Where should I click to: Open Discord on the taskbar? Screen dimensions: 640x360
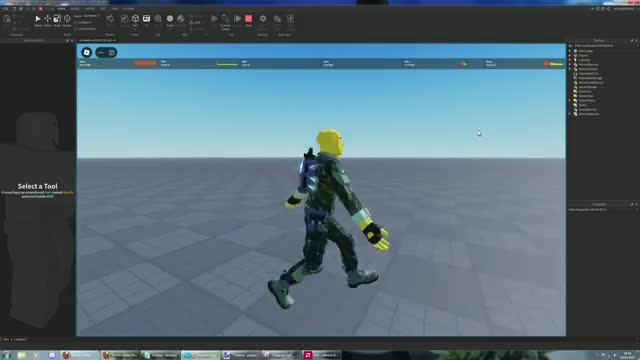[x=52, y=355]
